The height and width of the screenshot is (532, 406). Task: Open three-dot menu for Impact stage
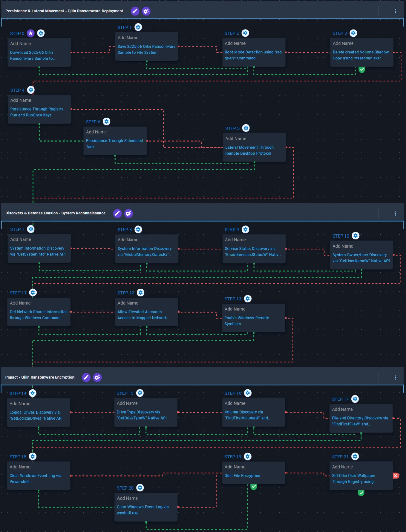pyautogui.click(x=395, y=377)
